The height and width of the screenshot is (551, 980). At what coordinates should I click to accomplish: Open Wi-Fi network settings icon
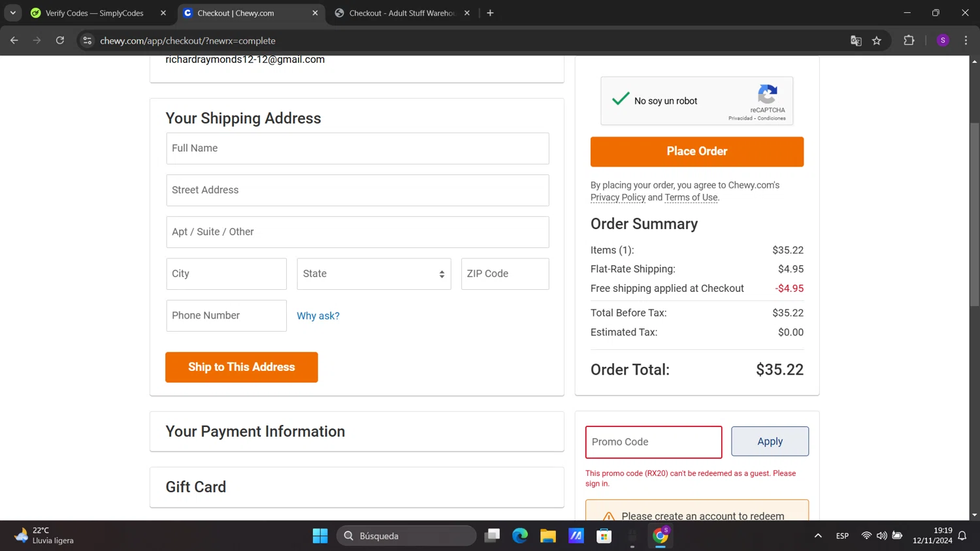tap(866, 536)
